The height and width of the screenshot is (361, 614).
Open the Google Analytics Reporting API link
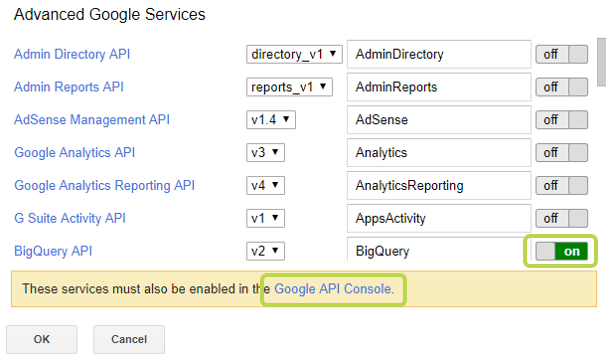(105, 186)
